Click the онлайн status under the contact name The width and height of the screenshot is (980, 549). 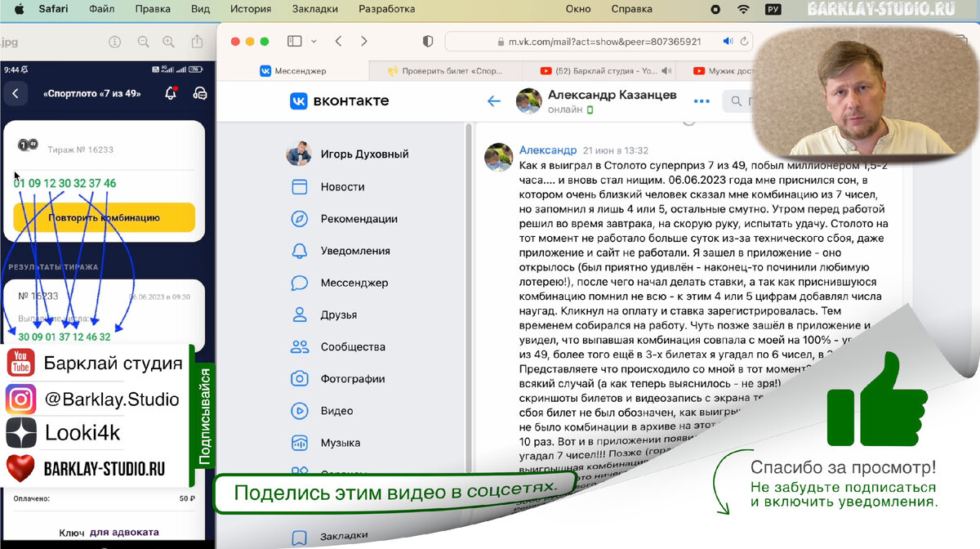565,109
